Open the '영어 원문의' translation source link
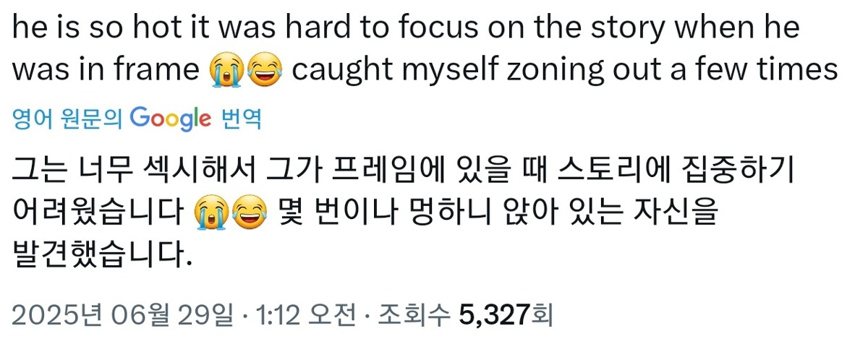This screenshot has height=339, width=868. (x=69, y=119)
